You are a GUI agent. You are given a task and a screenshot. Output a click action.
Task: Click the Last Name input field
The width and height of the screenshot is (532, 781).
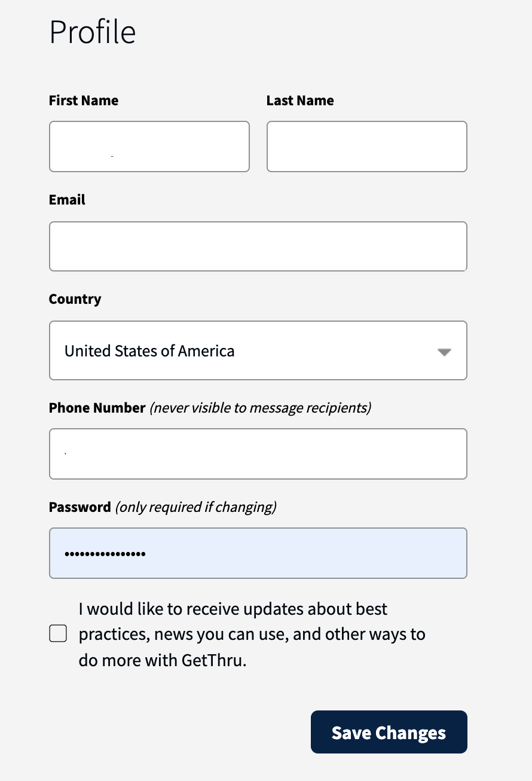[x=366, y=147]
